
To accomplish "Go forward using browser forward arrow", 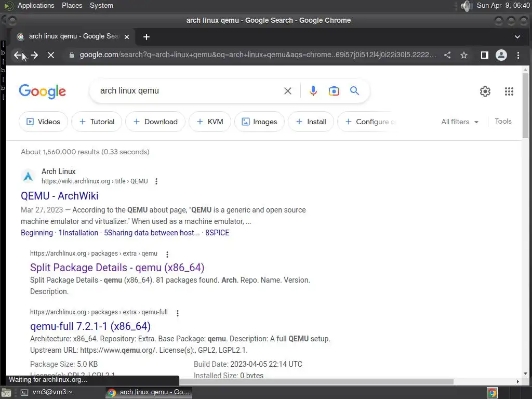I will pyautogui.click(x=34, y=55).
